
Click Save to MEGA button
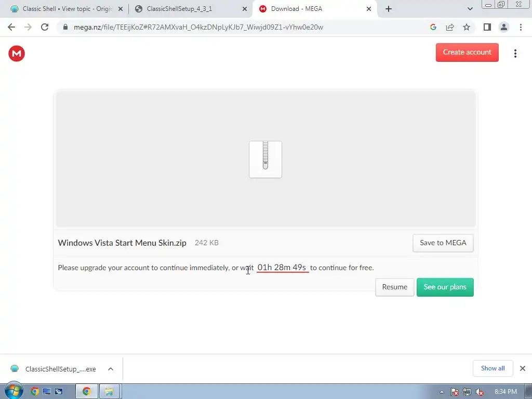click(x=443, y=243)
